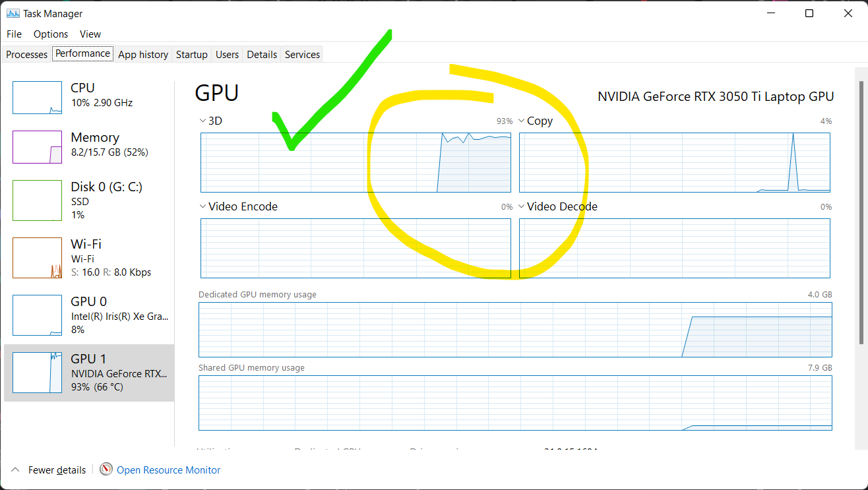This screenshot has width=868, height=490.
Task: Maximize the Task Manager window
Action: coord(809,13)
